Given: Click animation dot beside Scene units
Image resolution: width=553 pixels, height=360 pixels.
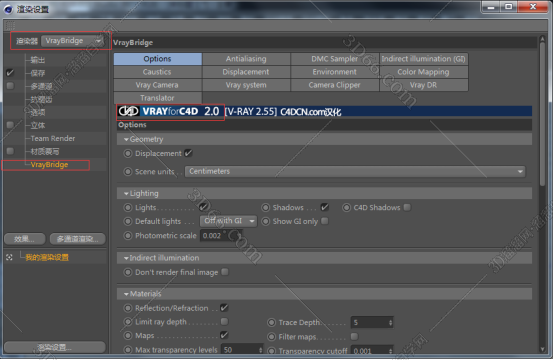Looking at the screenshot, I should pos(128,172).
